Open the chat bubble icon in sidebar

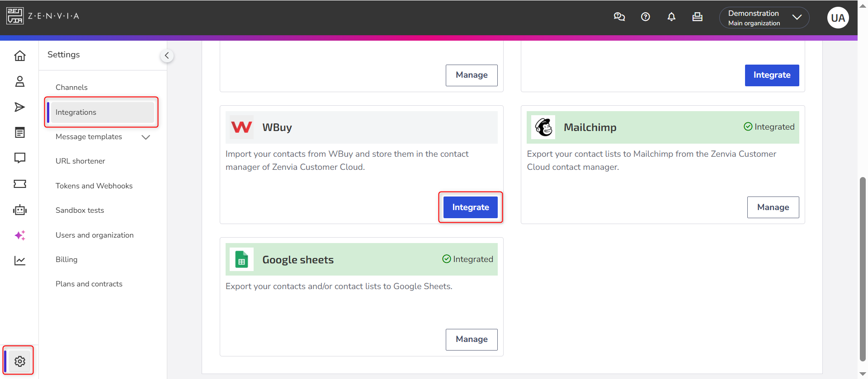coord(20,158)
